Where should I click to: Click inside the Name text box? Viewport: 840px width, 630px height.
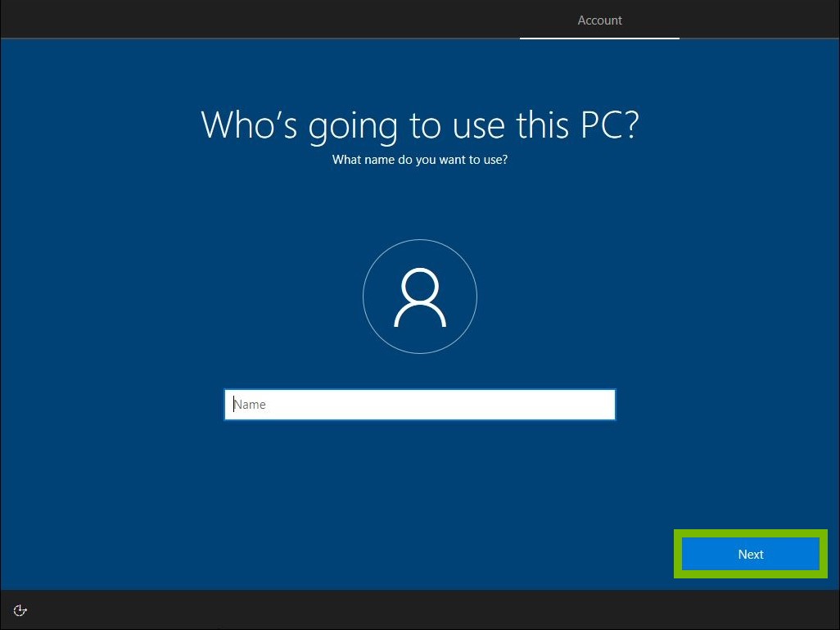[x=420, y=404]
